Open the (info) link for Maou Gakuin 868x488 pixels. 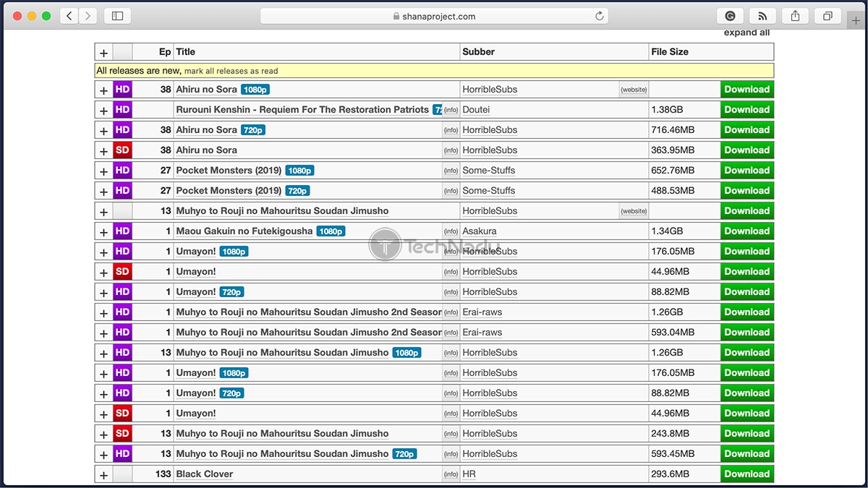tap(451, 231)
